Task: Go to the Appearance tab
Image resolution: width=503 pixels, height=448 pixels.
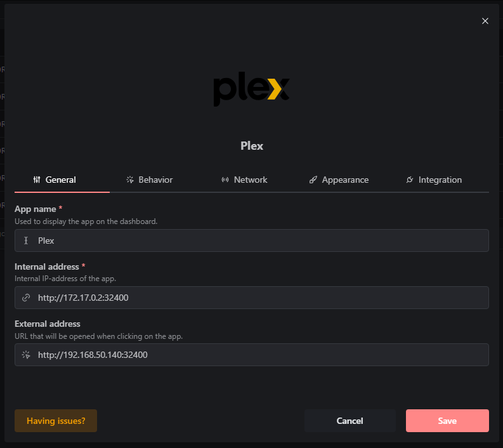Action: [339, 180]
